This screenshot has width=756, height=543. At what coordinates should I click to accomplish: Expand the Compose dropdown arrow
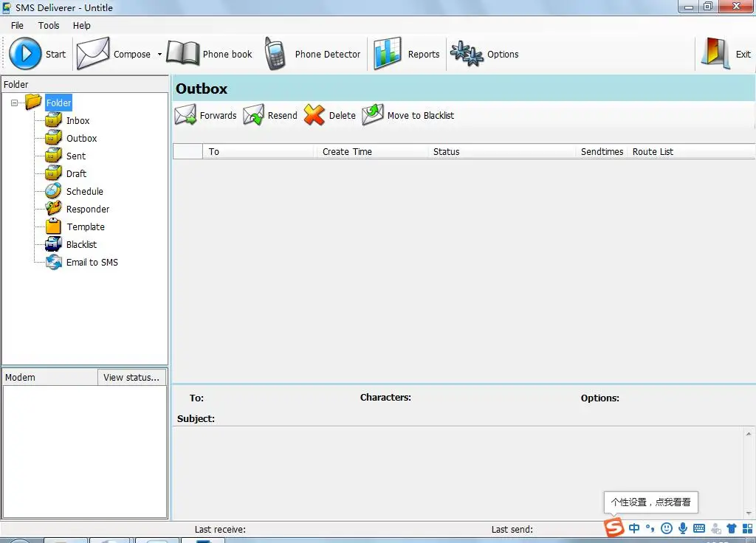[x=159, y=55]
